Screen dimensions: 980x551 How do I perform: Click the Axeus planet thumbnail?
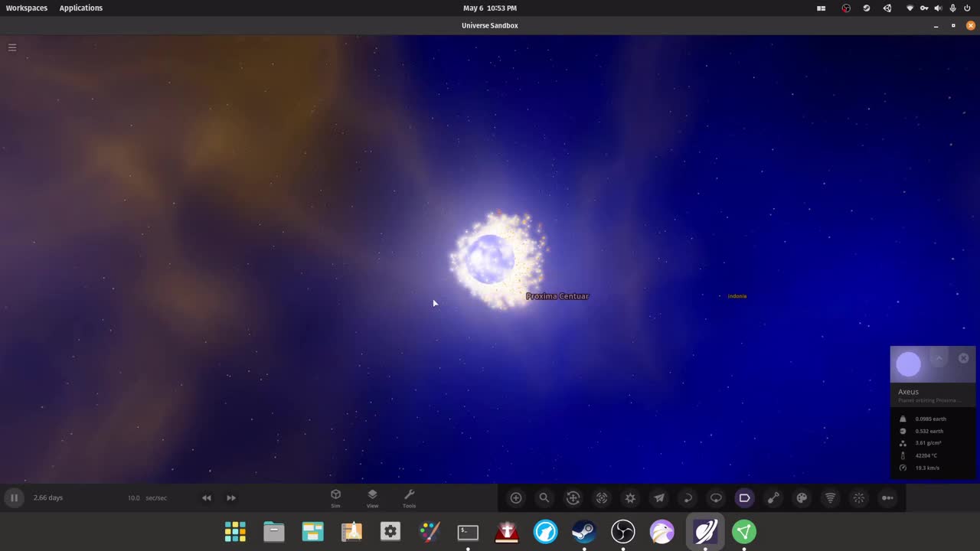click(909, 364)
